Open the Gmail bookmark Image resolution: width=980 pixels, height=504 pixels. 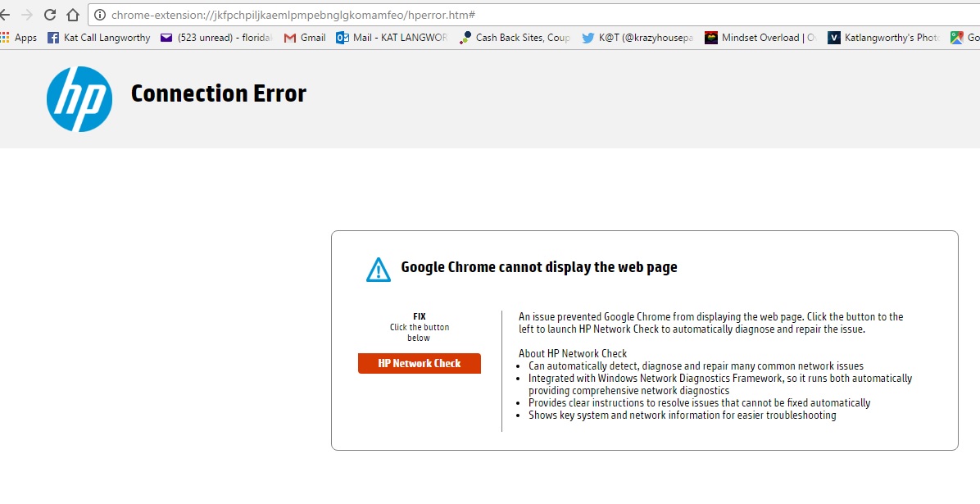305,38
